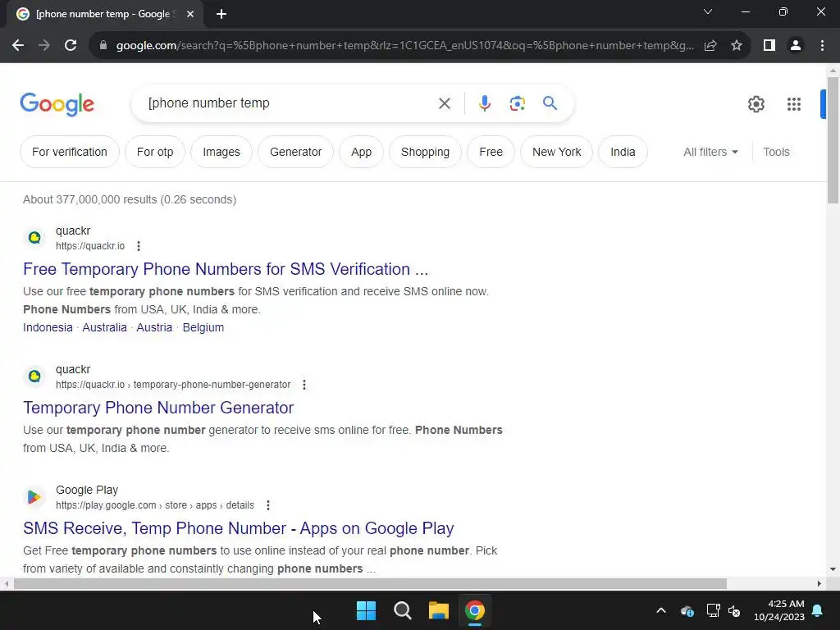Click Chrome icon in taskbar
This screenshot has width=840, height=630.
[475, 610]
